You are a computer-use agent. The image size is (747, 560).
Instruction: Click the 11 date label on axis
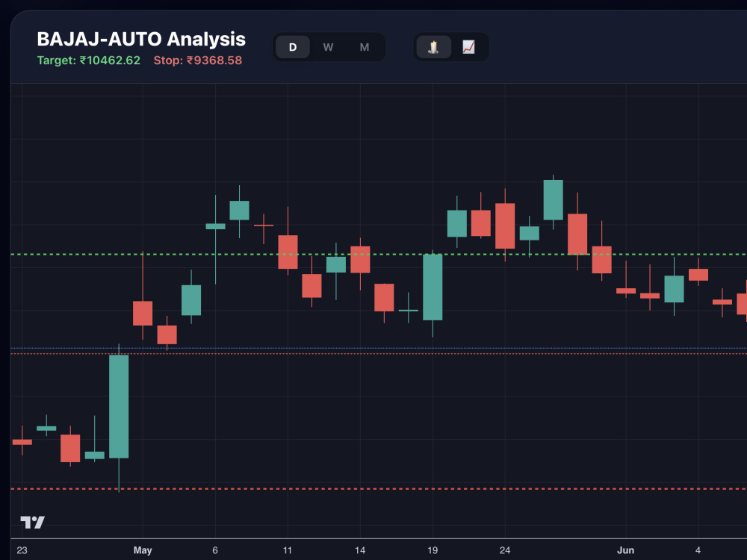288,550
